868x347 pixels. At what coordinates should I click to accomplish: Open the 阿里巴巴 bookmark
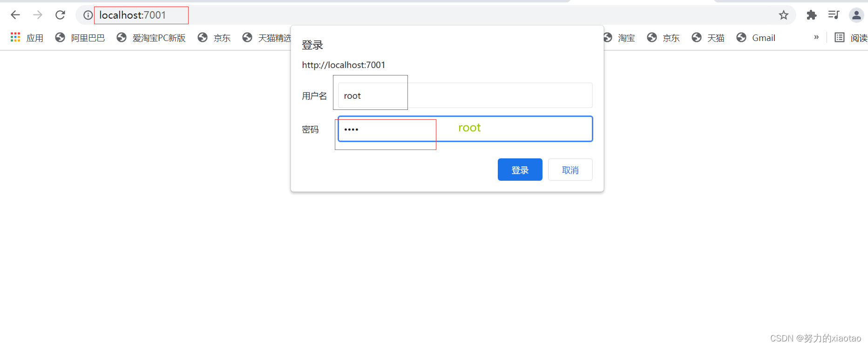(80, 38)
